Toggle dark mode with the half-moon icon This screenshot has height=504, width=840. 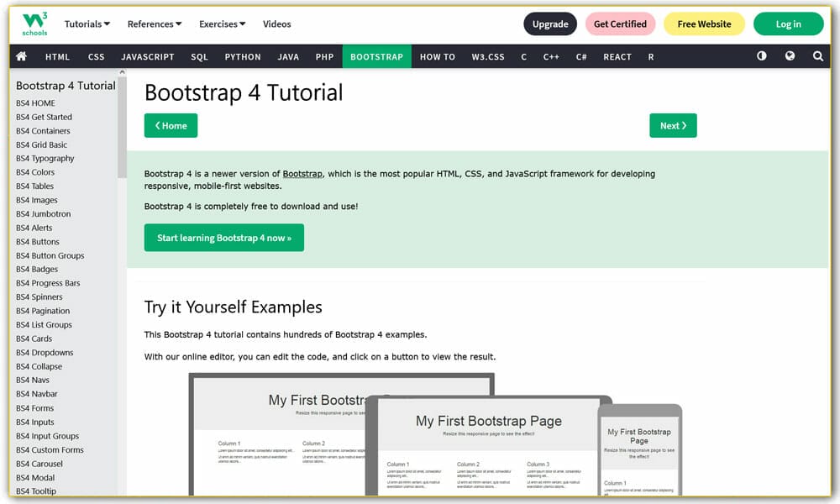[761, 56]
